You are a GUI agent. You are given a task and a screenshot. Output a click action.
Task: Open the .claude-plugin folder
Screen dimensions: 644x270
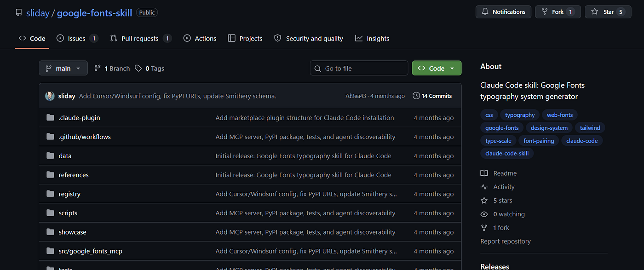coord(79,118)
